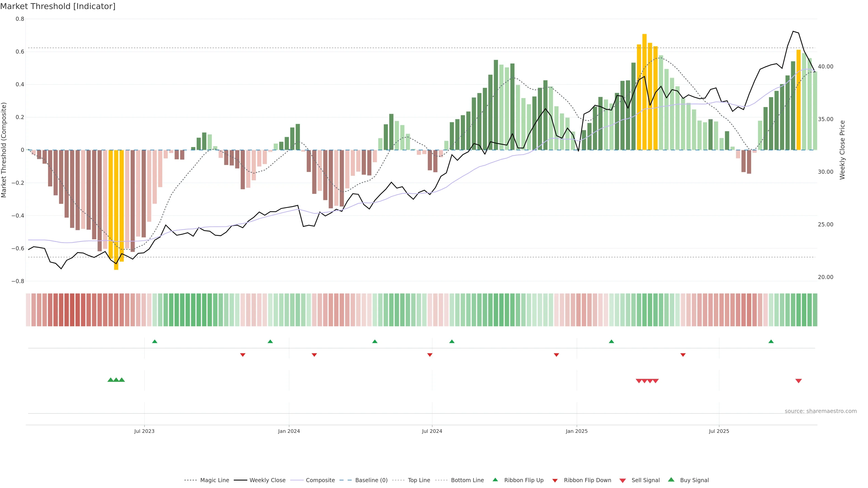
Task: Click ribbon flip down marker before Jan 2025
Action: click(x=556, y=355)
